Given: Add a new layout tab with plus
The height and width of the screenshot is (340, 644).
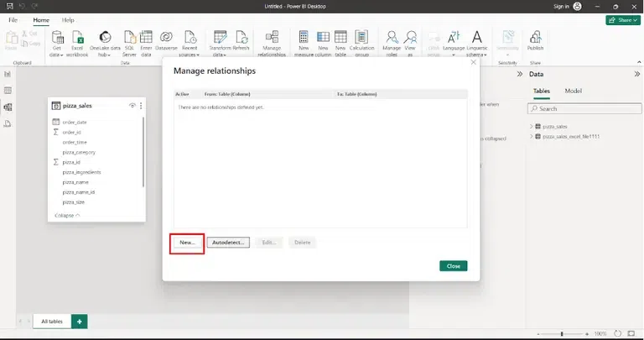Looking at the screenshot, I should click(80, 322).
